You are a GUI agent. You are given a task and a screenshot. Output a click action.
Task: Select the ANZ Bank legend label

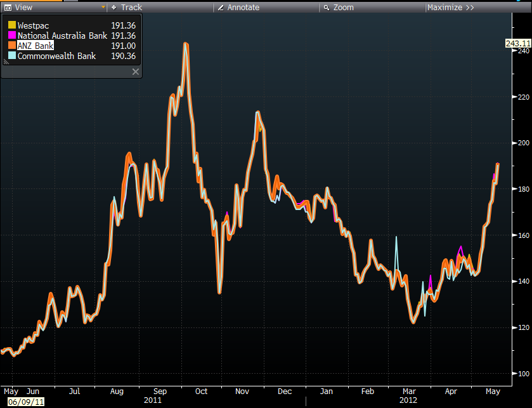(36, 46)
